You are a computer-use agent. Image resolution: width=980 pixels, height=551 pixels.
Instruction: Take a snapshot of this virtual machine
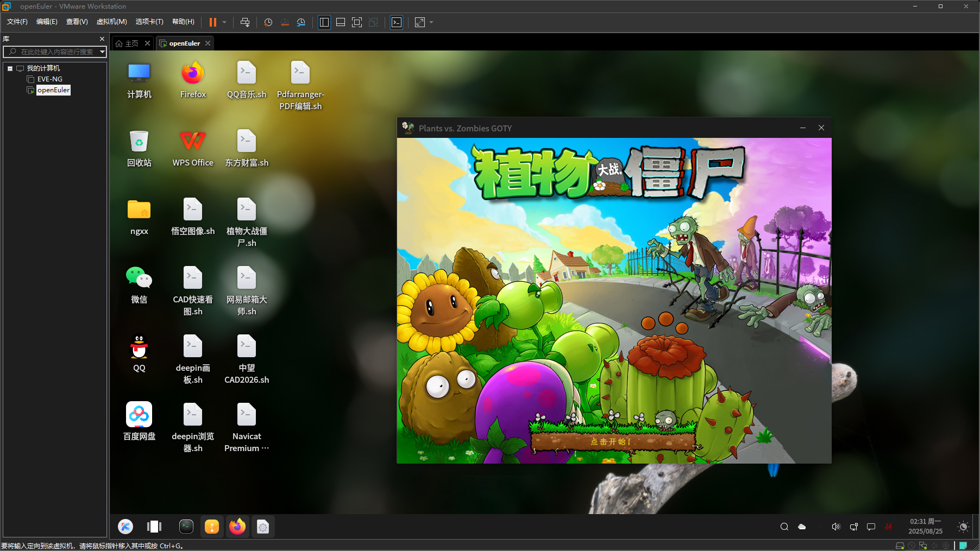[x=268, y=22]
